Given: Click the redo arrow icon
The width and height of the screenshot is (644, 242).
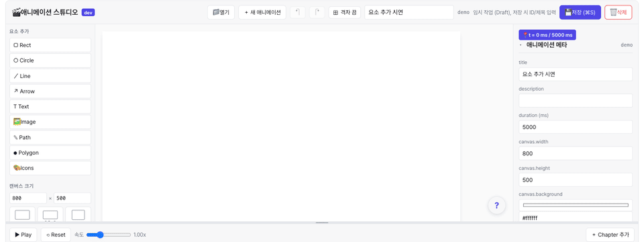Looking at the screenshot, I should tap(317, 12).
